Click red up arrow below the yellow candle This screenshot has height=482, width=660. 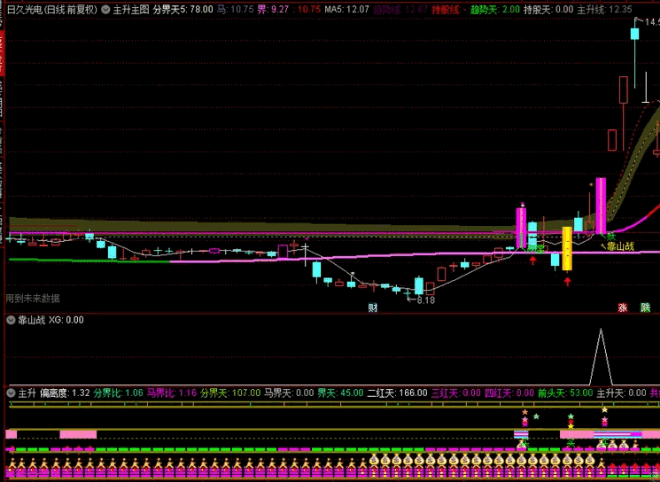(x=567, y=281)
